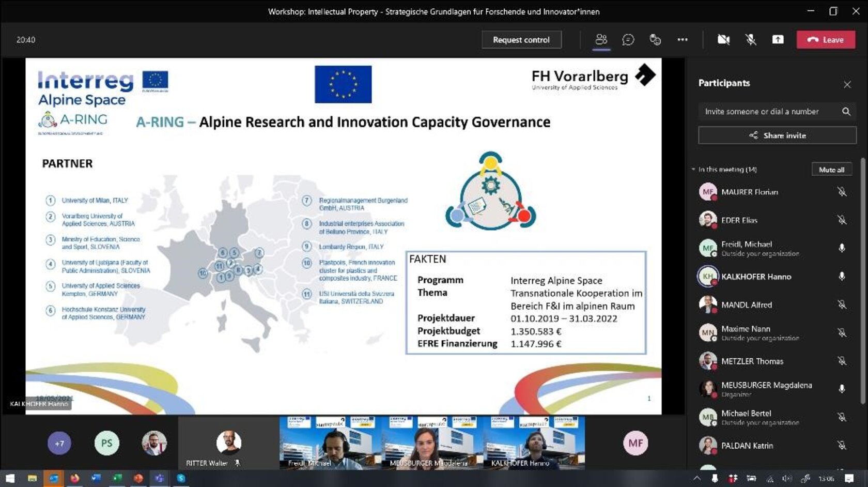The width and height of the screenshot is (868, 487).
Task: Open the more actions ellipsis menu
Action: click(683, 40)
